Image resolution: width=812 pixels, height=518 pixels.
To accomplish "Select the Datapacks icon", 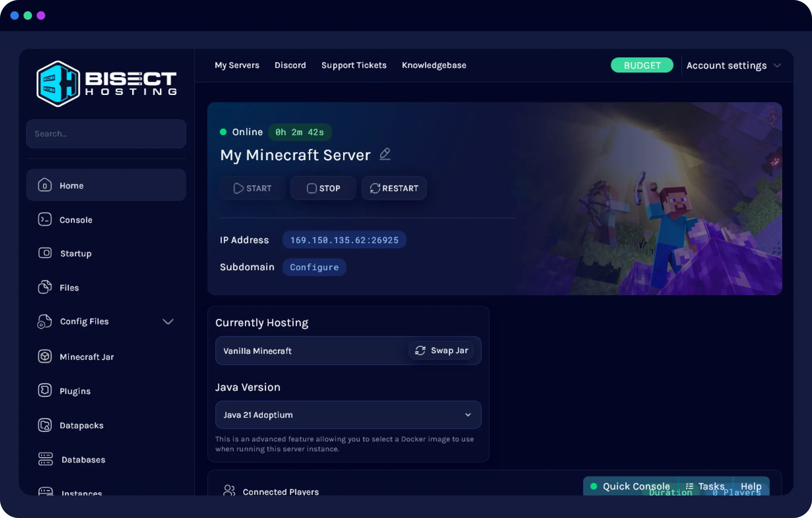I will click(45, 425).
